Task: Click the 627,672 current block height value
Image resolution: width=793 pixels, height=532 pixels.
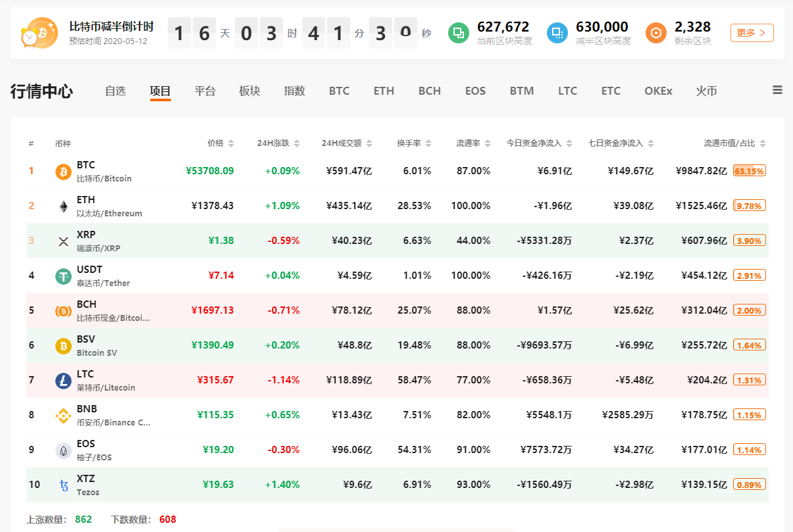Action: point(503,27)
